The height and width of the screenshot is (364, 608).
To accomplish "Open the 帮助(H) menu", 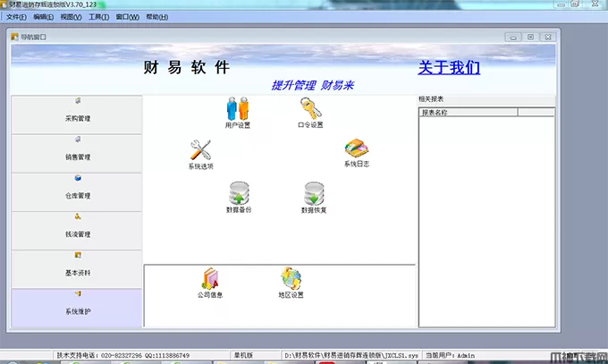I will [157, 17].
